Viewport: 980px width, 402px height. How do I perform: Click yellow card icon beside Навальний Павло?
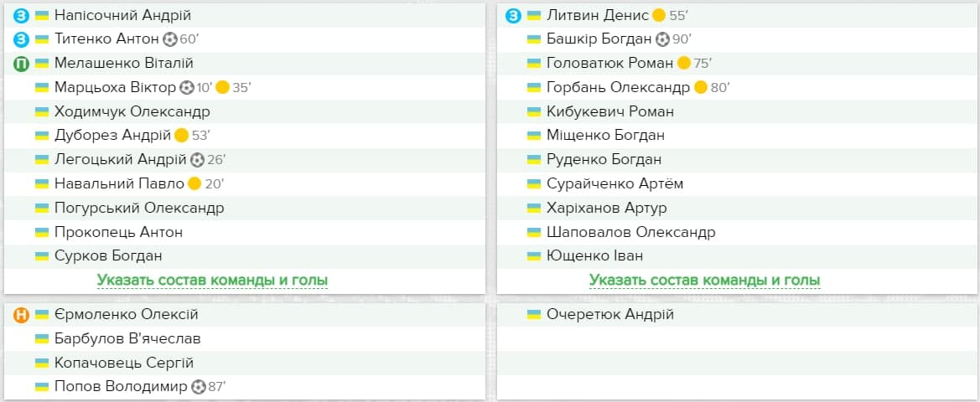(x=194, y=183)
